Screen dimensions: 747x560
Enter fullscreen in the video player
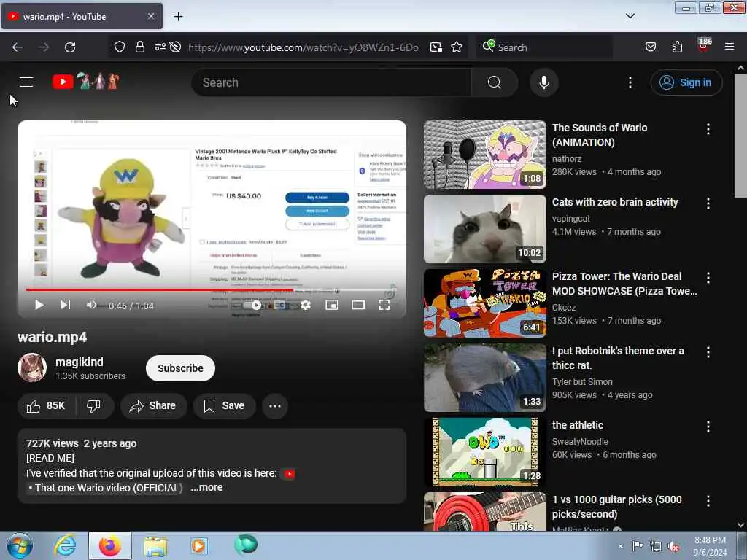pos(384,305)
